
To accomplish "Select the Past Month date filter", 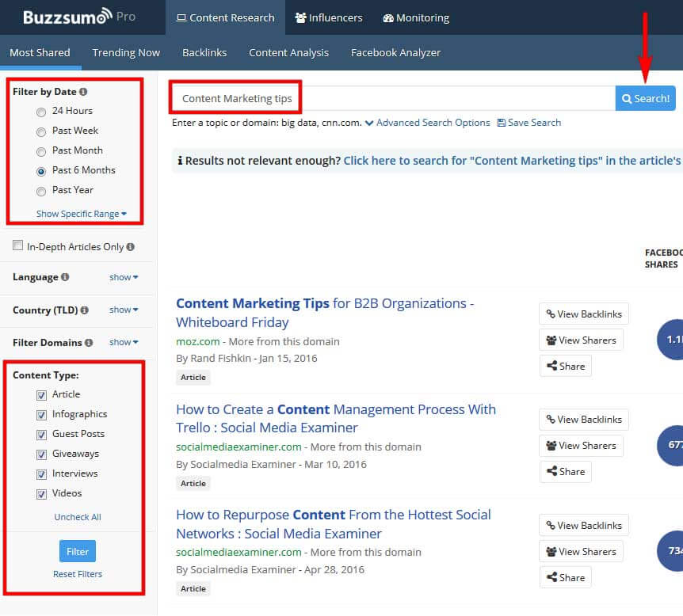I will click(41, 151).
